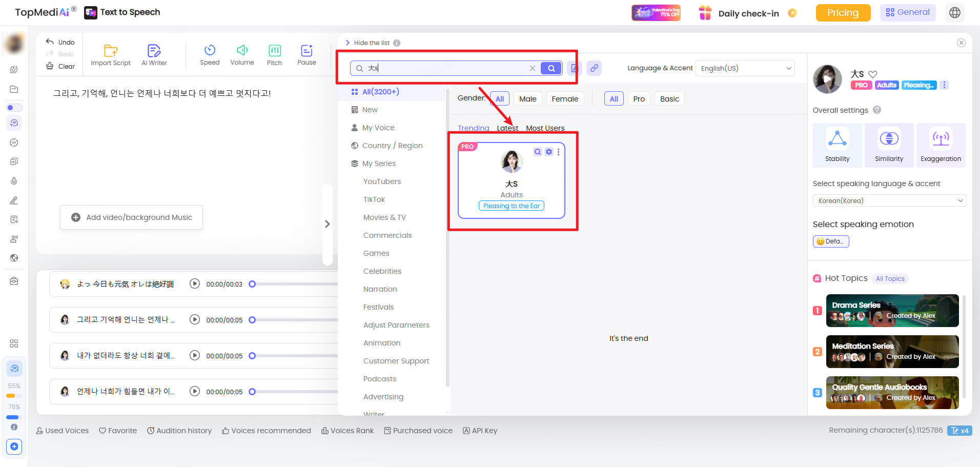
Task: Select the All filter beside Pro
Action: click(614, 99)
